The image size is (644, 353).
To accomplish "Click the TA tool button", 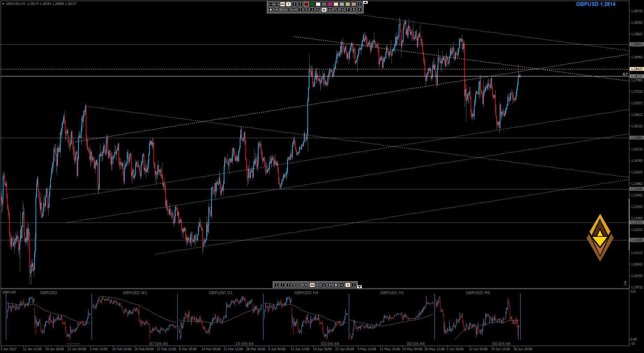I will [x=342, y=10].
